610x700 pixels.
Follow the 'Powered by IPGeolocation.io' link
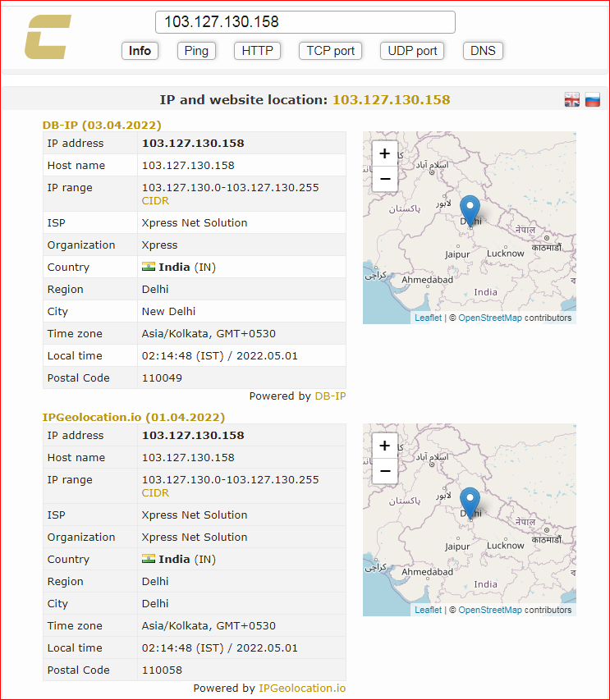pyautogui.click(x=302, y=688)
